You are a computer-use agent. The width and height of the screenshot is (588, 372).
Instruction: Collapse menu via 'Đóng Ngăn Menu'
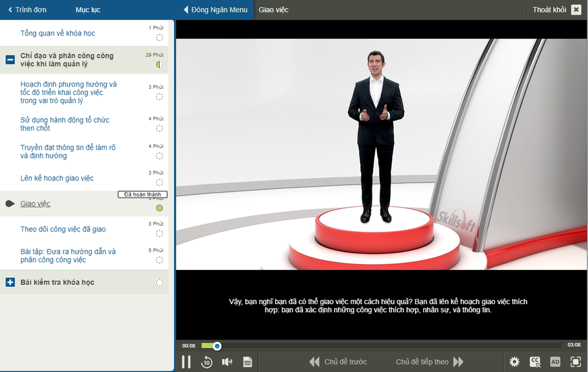(x=216, y=10)
